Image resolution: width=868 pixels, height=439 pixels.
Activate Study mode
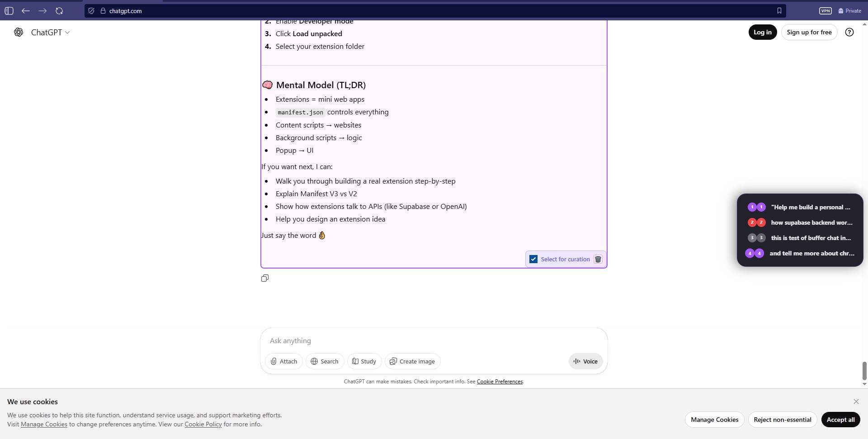coord(364,361)
